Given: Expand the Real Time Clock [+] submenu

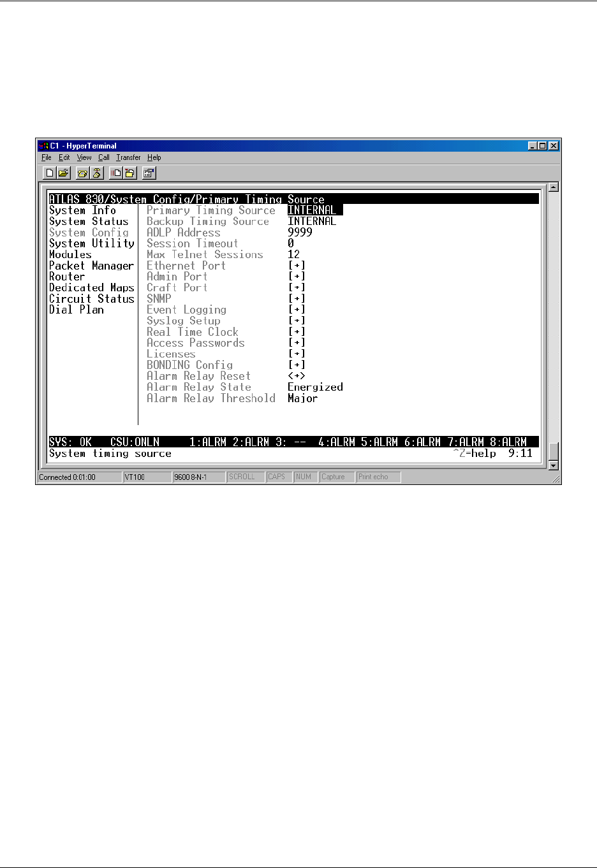Looking at the screenshot, I should 297,331.
